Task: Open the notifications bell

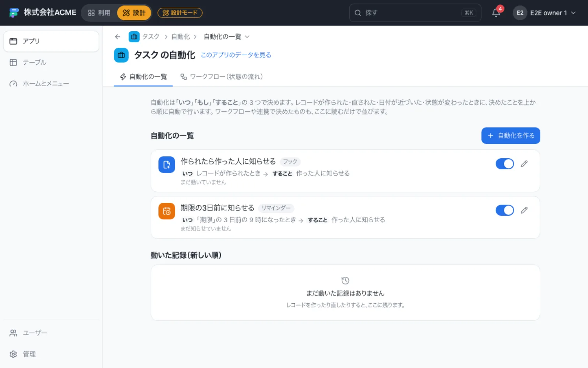Action: pyautogui.click(x=496, y=13)
